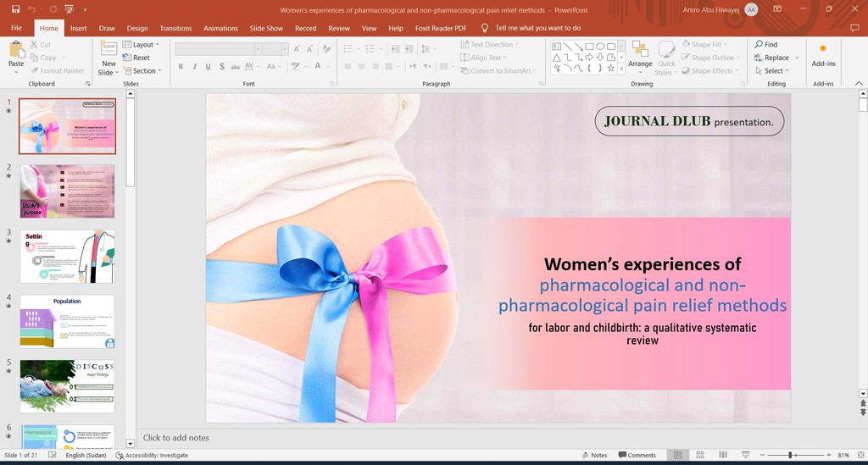868x465 pixels.
Task: Click the Replace button
Action: (x=771, y=58)
